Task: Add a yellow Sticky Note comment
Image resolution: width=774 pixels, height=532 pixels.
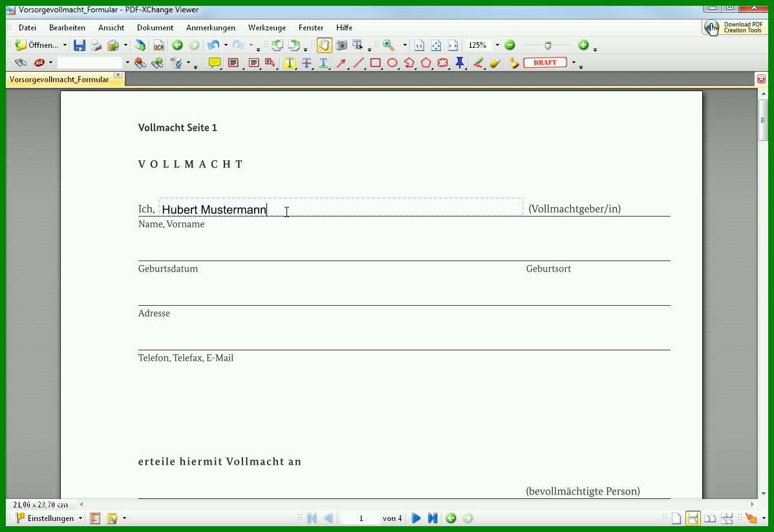Action: (x=214, y=63)
